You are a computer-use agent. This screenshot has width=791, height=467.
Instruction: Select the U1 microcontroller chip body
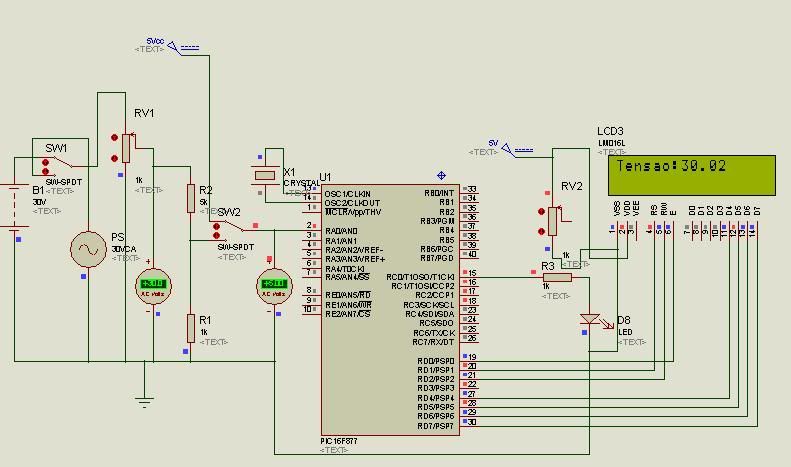point(390,310)
